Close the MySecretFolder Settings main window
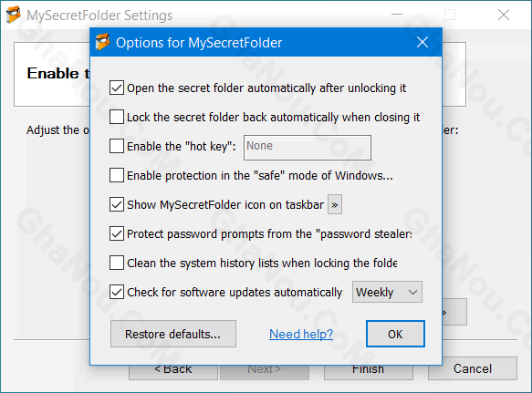The height and width of the screenshot is (393, 532). 504,15
